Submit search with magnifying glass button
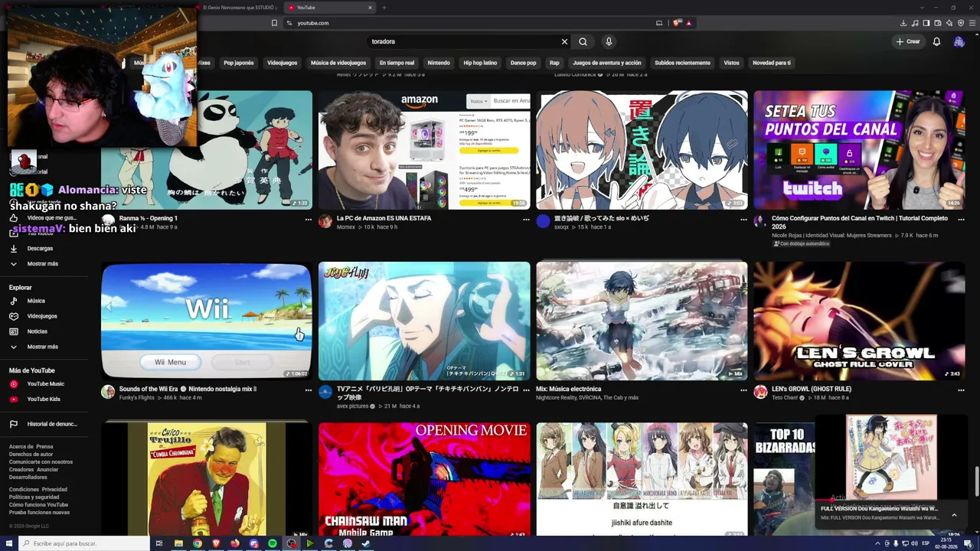The image size is (980, 551). (583, 41)
